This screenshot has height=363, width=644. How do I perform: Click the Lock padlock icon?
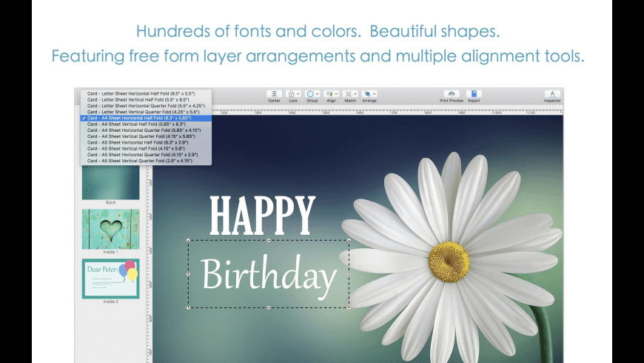coord(291,94)
